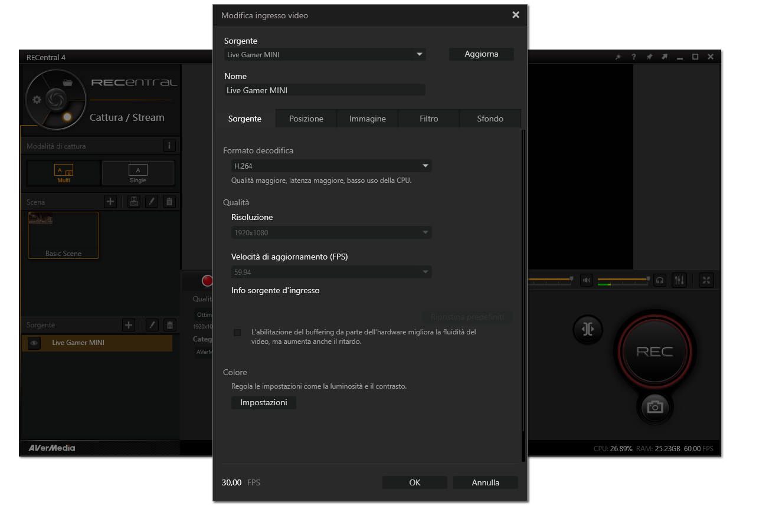Open the audio mixer icon

click(679, 280)
